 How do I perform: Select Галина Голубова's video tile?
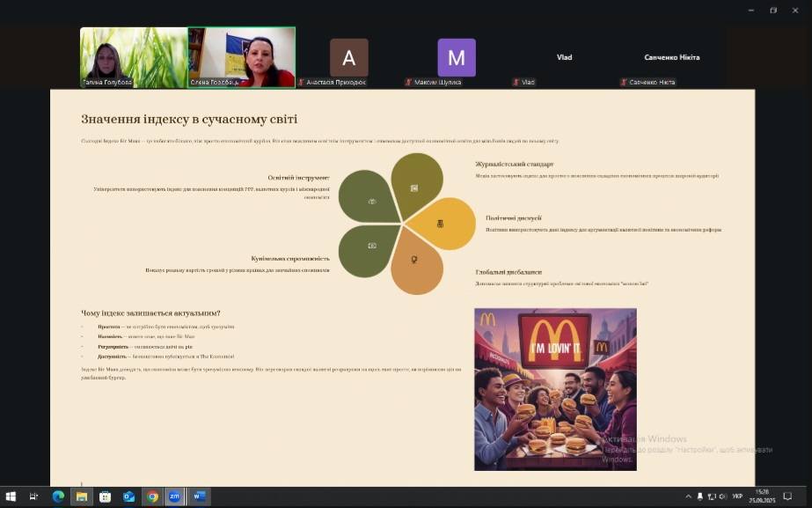134,57
